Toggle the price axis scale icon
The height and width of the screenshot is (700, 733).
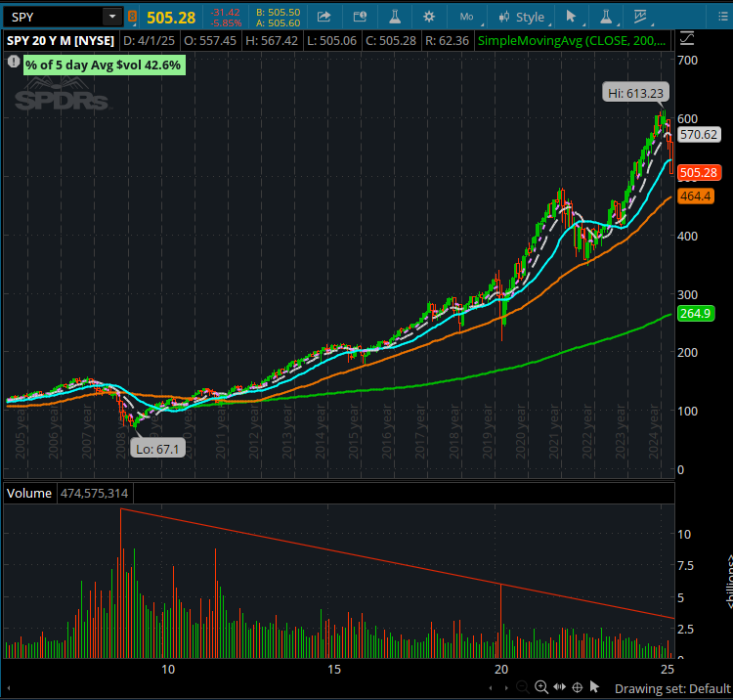click(687, 39)
